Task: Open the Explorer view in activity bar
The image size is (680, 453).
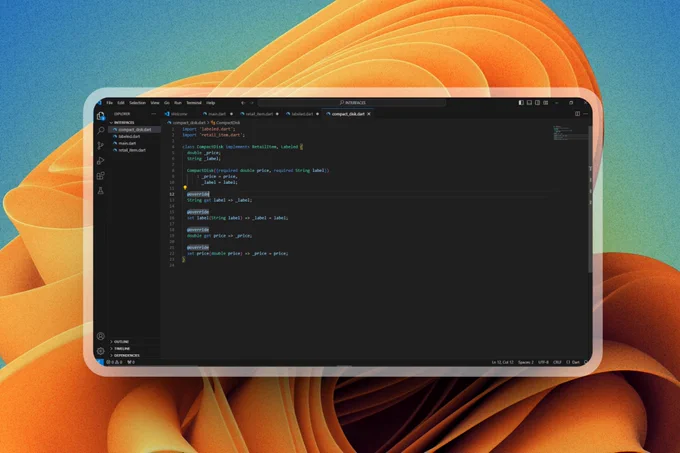Action: 101,116
